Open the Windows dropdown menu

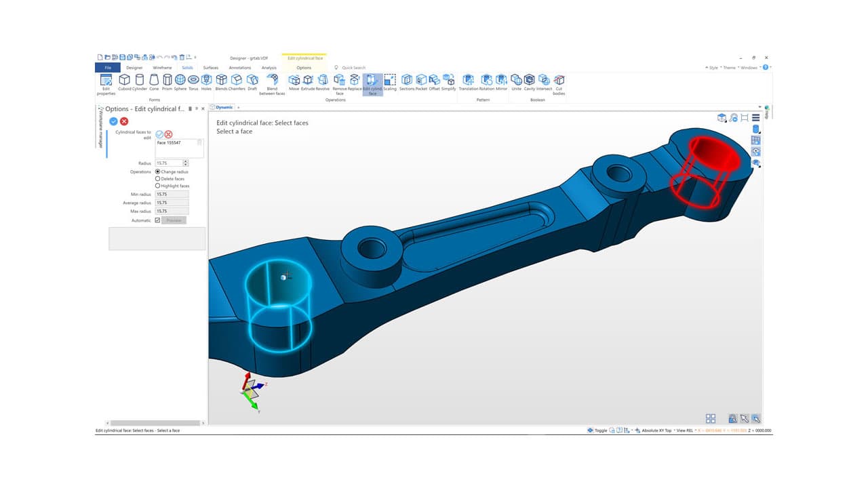coord(750,68)
